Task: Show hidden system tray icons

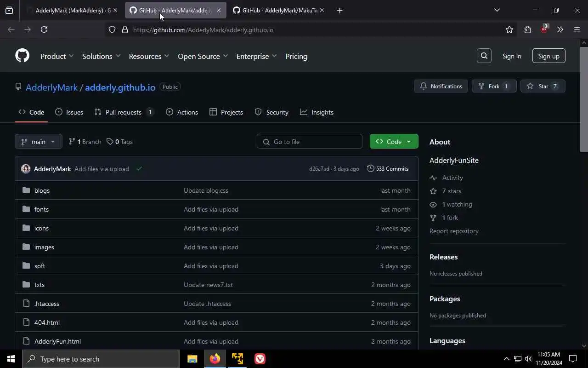Action: point(506,359)
